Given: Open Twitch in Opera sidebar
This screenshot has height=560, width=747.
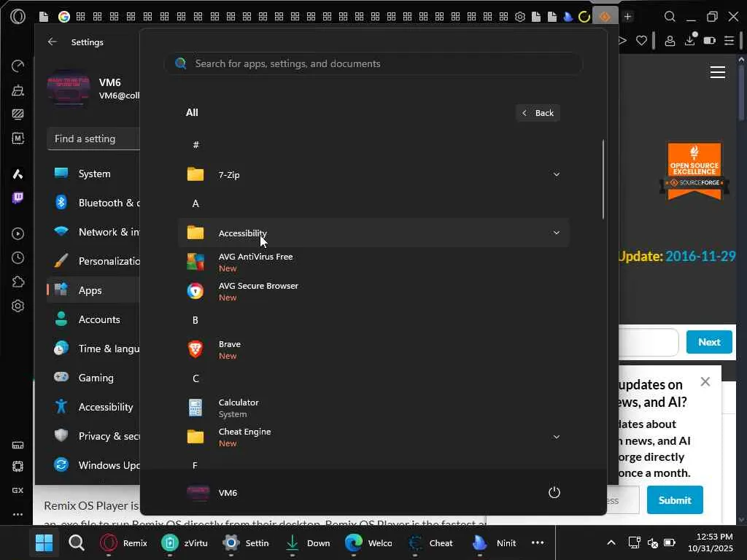Looking at the screenshot, I should (x=18, y=198).
